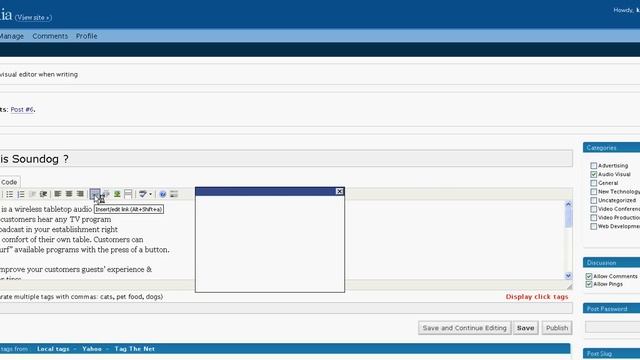Select Yahoo tag suggestion source
The image size is (640, 360).
pyautogui.click(x=92, y=349)
